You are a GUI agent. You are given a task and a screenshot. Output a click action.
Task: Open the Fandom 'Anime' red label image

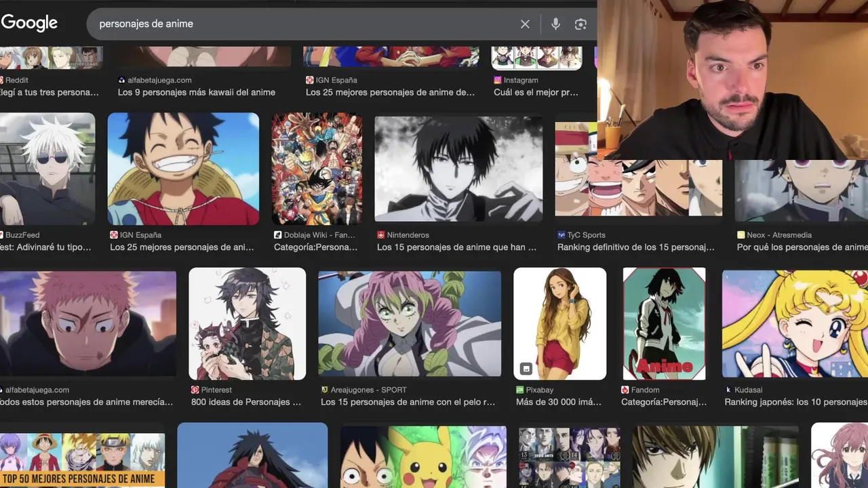tap(664, 323)
